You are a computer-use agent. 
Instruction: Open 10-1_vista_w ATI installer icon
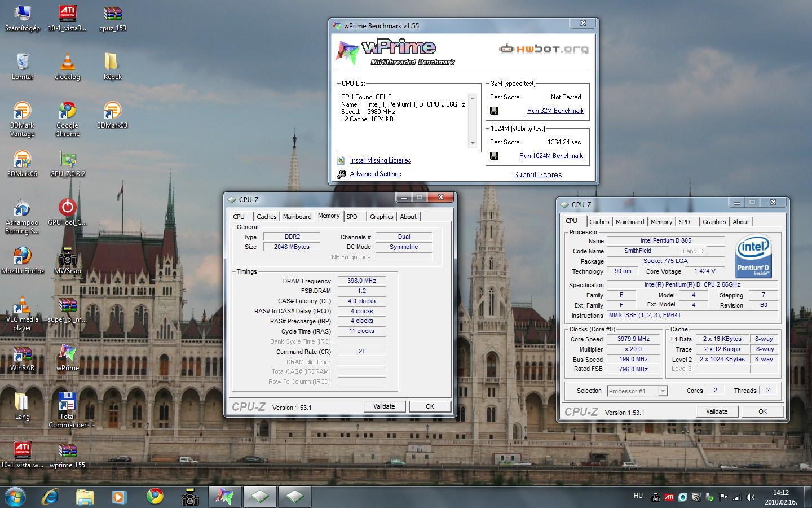point(22,455)
